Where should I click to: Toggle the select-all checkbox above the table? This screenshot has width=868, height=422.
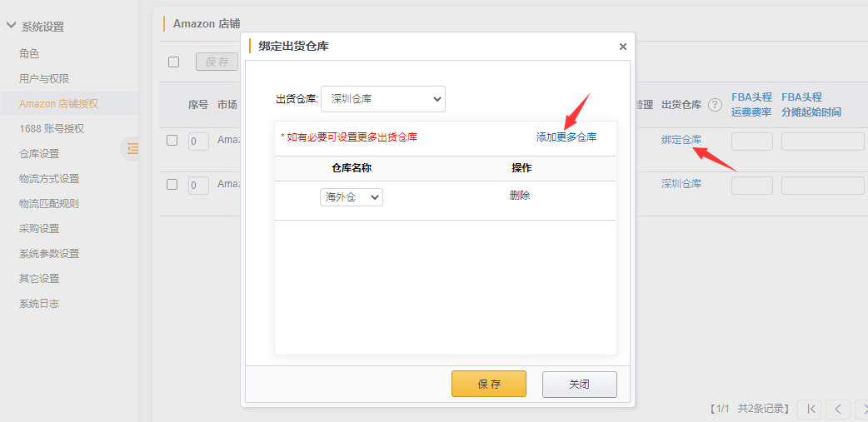[173, 62]
